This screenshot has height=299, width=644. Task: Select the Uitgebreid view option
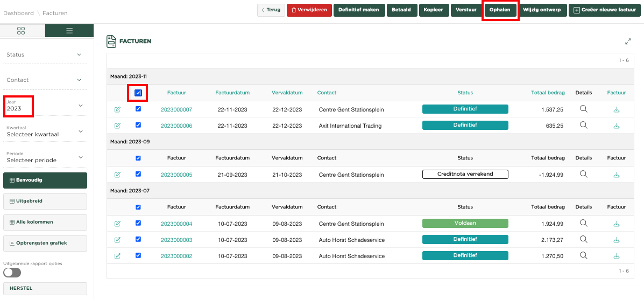point(45,201)
